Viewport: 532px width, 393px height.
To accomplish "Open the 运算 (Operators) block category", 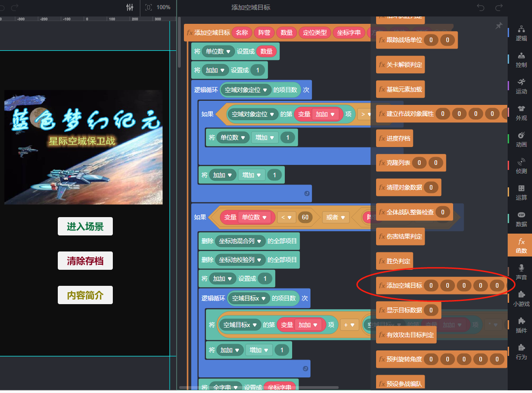I will [x=521, y=192].
